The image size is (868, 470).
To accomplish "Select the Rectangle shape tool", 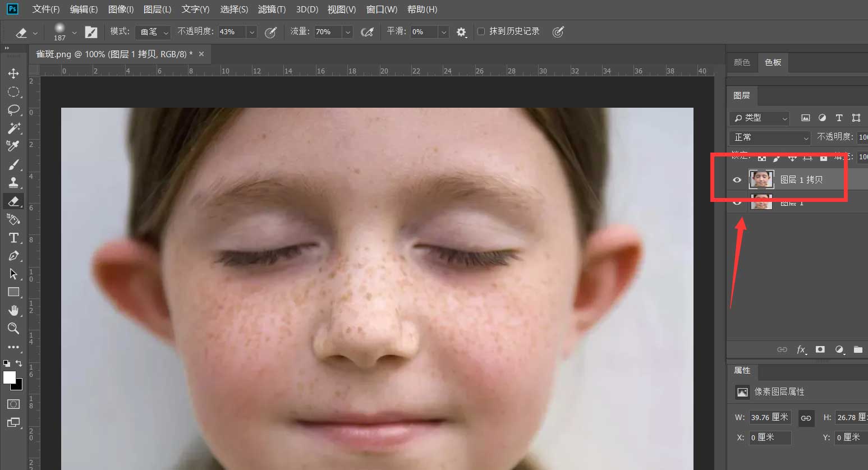I will point(13,292).
